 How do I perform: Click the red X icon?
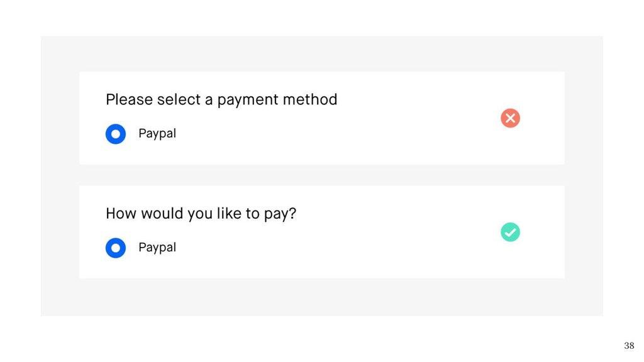(510, 118)
